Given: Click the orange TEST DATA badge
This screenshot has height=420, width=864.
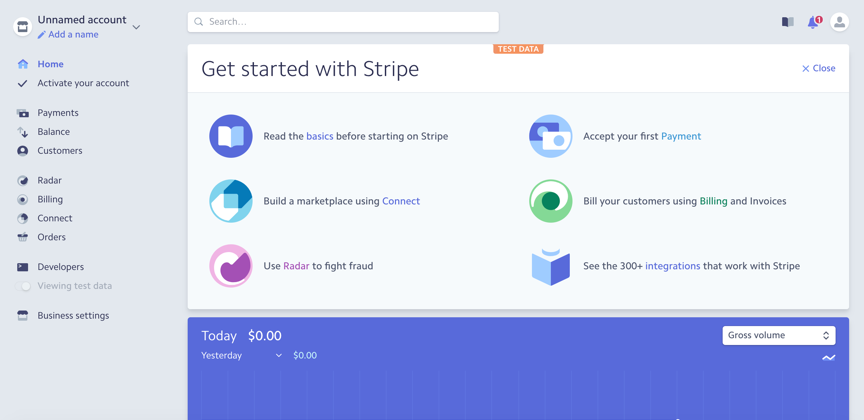Looking at the screenshot, I should (x=518, y=49).
